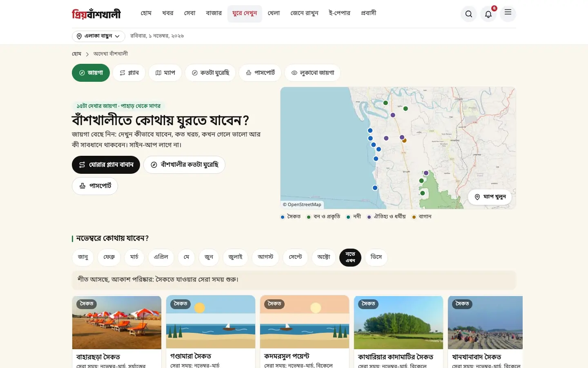The width and height of the screenshot is (588, 368).
Task: Toggle the বাগান legend filter
Action: coord(422,217)
